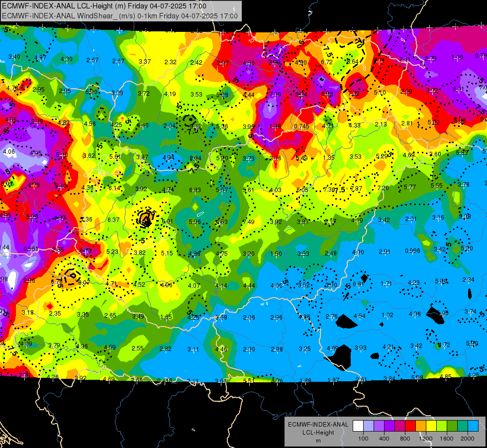The width and height of the screenshot is (487, 448).
Task: Click the wind shear value 7.49
Action: pyautogui.click(x=249, y=222)
